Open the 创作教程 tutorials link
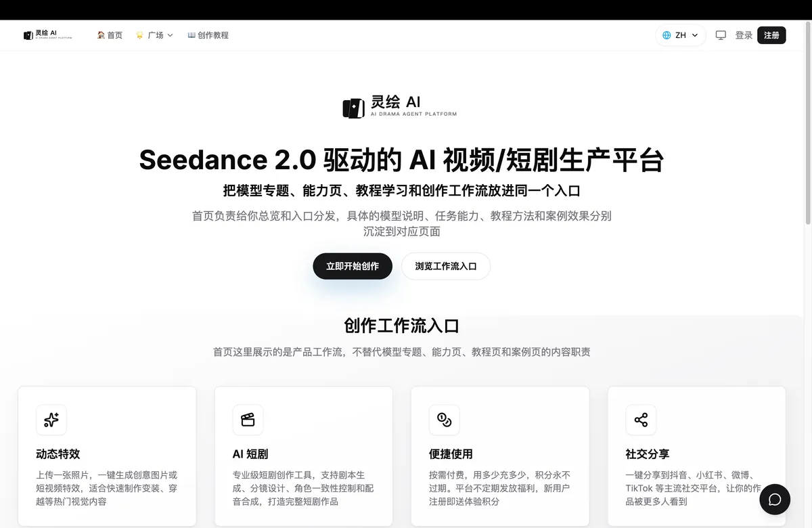This screenshot has width=812, height=528. pyautogui.click(x=208, y=35)
